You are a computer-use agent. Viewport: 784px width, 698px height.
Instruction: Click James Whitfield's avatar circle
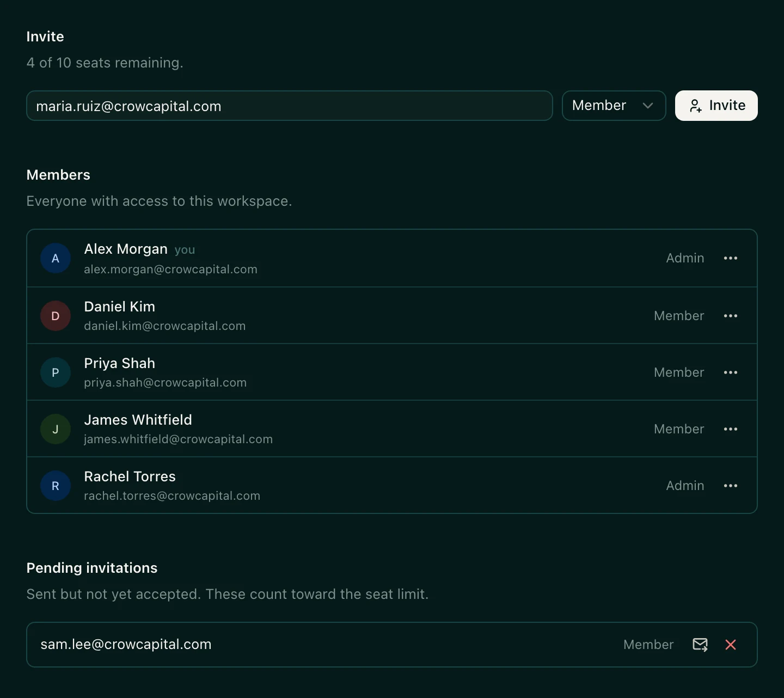56,429
